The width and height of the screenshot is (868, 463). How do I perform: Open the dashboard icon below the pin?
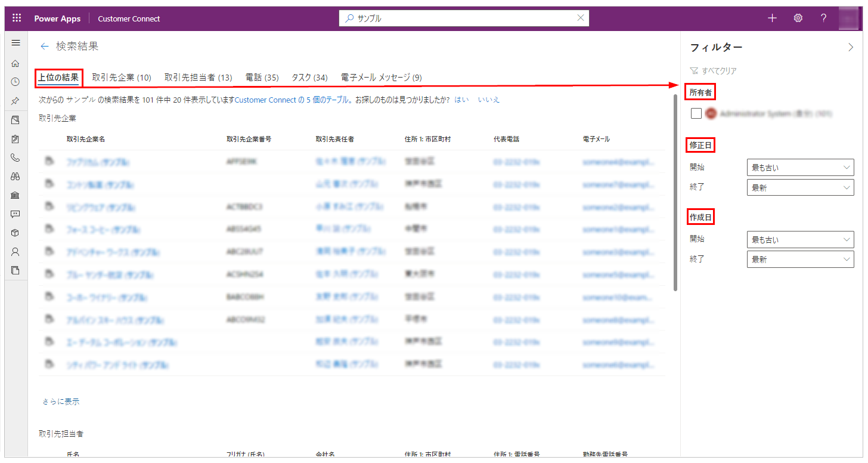[x=15, y=120]
